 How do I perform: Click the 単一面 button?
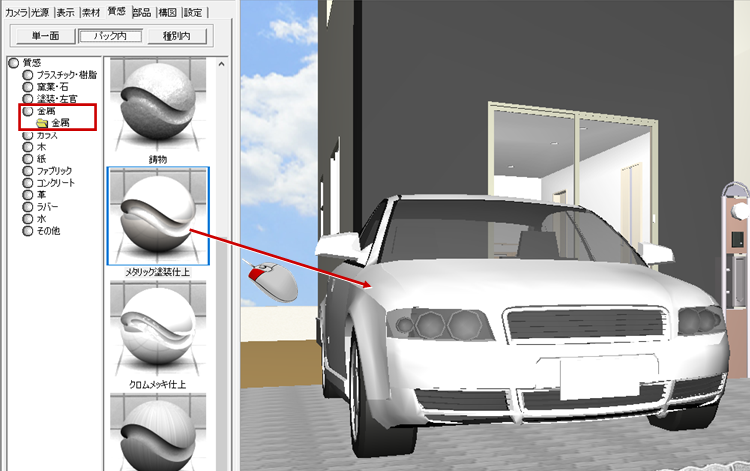pos(45,35)
